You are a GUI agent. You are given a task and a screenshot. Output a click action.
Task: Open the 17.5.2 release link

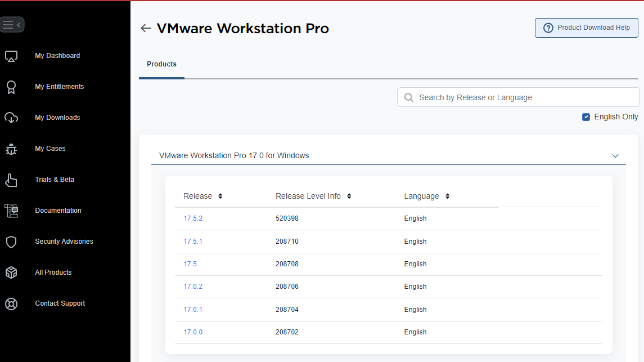[x=193, y=218]
